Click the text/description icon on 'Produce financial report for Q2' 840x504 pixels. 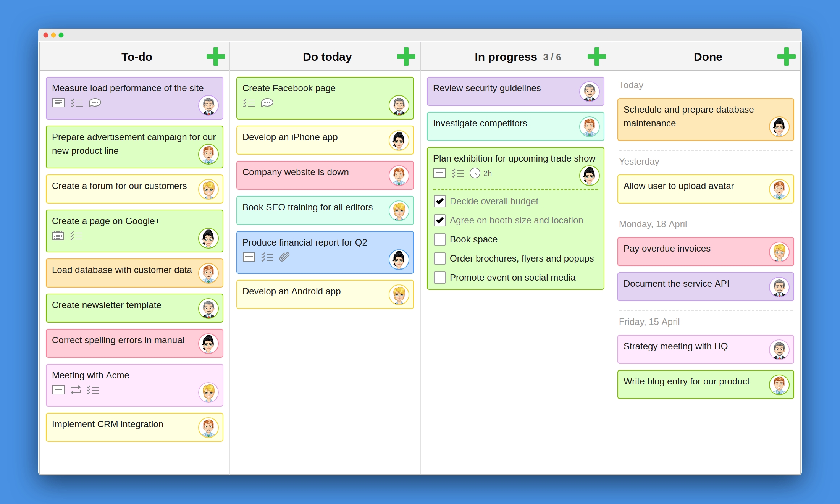tap(249, 257)
